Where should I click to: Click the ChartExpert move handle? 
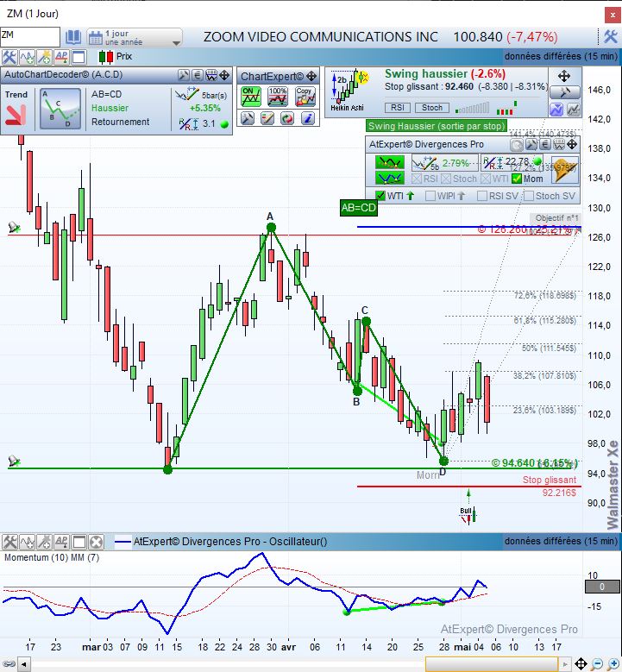[311, 77]
